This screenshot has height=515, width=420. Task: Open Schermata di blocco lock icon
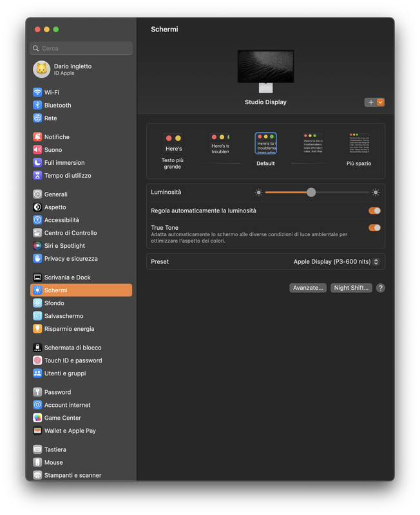coord(37,348)
